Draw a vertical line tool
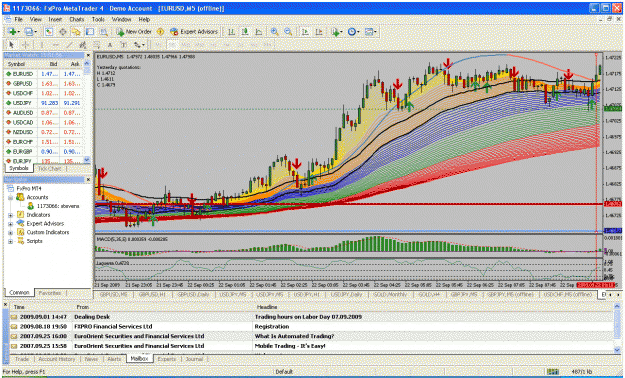The width and height of the screenshot is (625, 378). [41, 45]
